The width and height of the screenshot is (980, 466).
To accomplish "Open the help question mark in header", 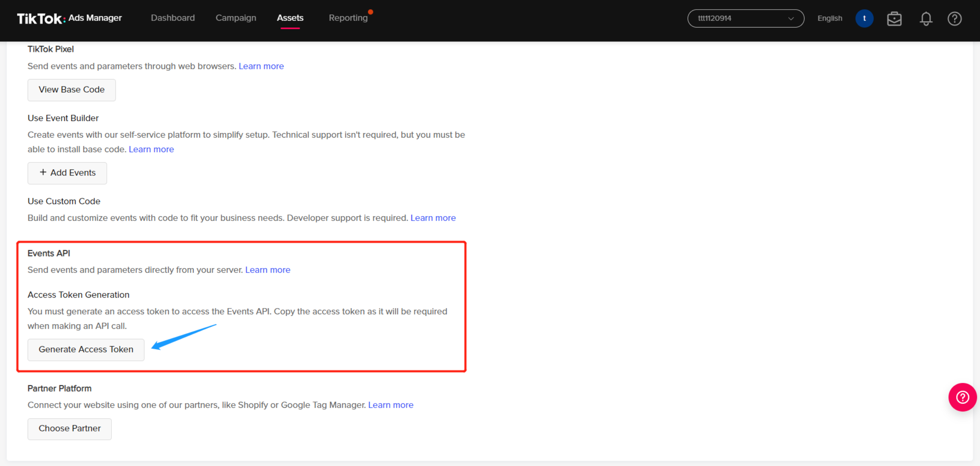I will click(954, 19).
